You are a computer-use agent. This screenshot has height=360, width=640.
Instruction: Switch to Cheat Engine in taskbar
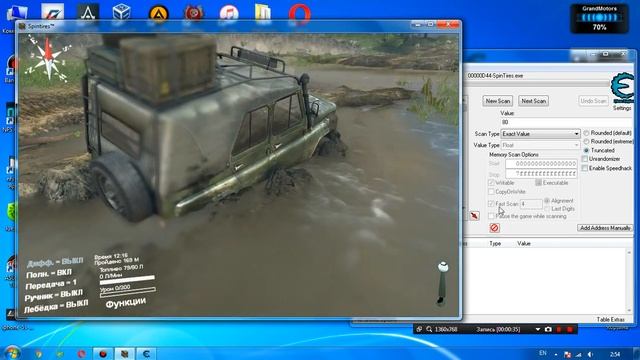point(146,353)
